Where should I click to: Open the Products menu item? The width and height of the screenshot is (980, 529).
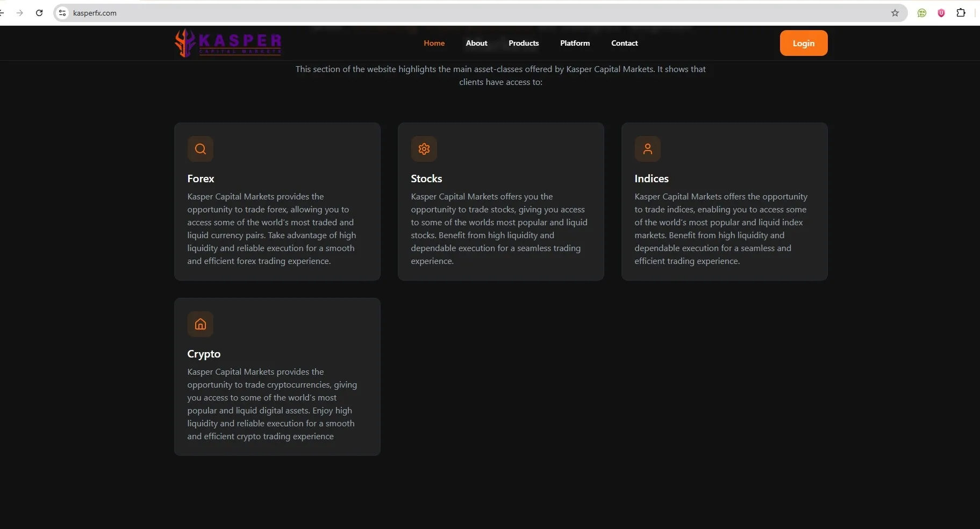click(x=524, y=43)
